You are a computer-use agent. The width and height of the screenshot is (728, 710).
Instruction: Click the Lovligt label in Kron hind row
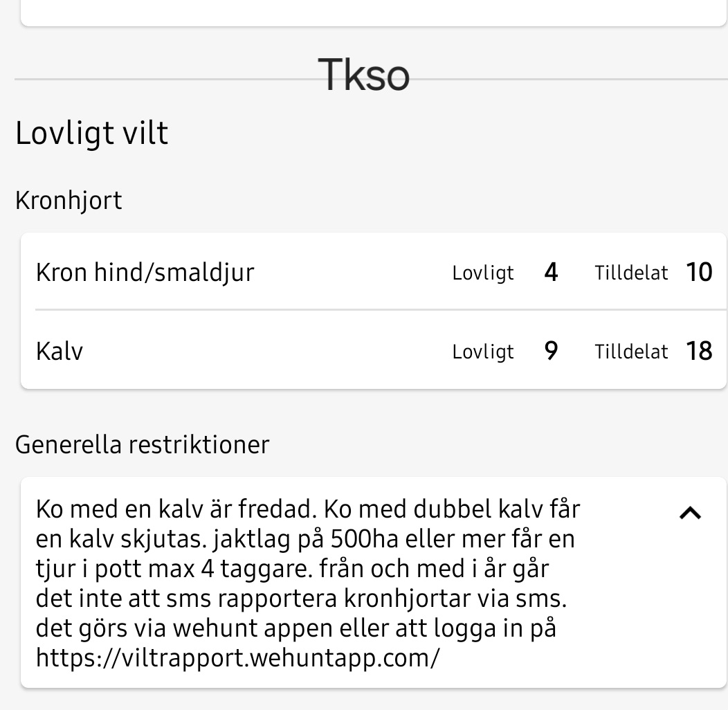[x=483, y=273]
